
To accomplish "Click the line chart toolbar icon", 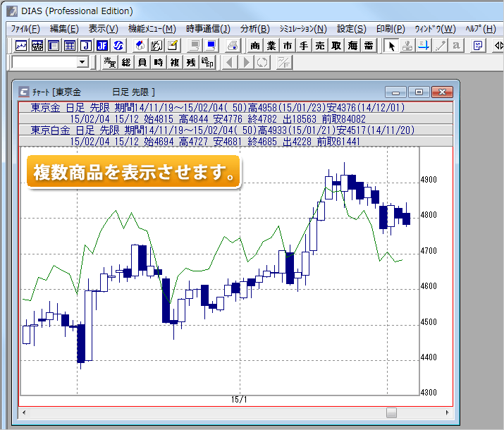I will point(21,46).
